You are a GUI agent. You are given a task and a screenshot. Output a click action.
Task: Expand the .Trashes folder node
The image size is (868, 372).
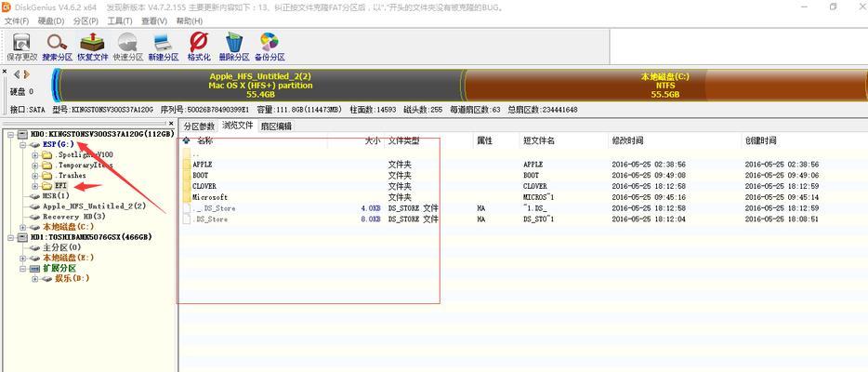point(35,176)
